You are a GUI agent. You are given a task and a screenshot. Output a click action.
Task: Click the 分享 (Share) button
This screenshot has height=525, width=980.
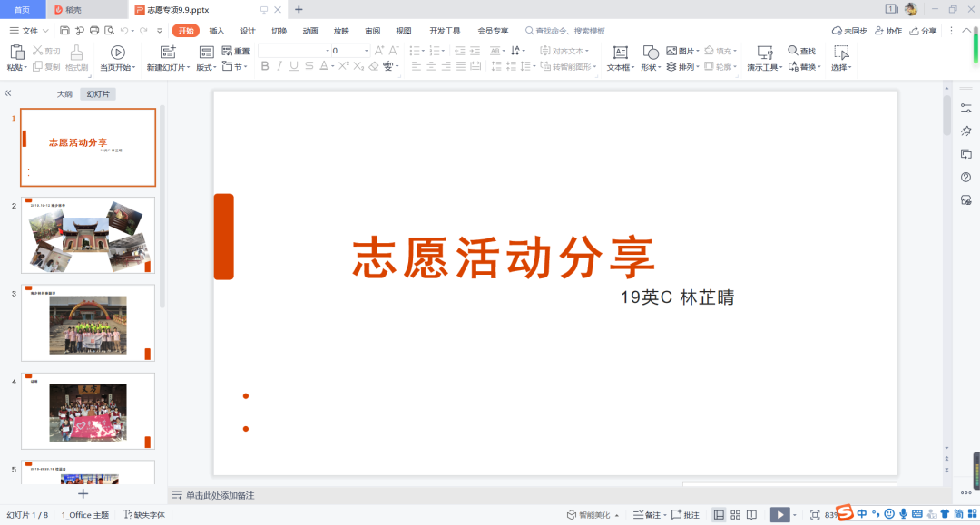click(x=923, y=31)
